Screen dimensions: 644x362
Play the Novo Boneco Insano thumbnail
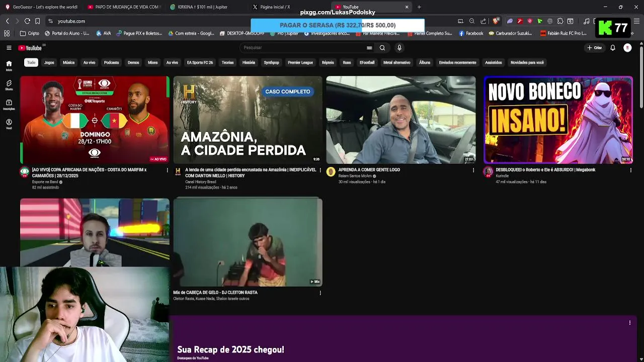point(558,120)
